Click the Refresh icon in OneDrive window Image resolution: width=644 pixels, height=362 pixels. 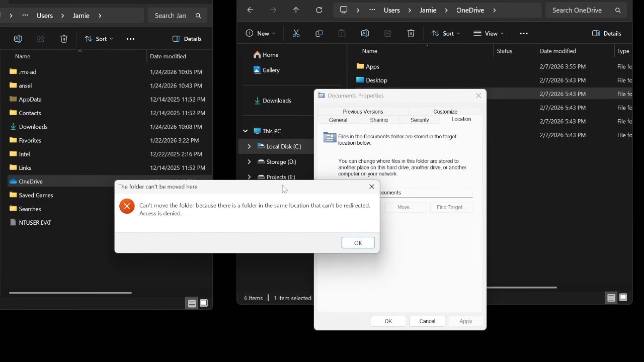pyautogui.click(x=319, y=10)
